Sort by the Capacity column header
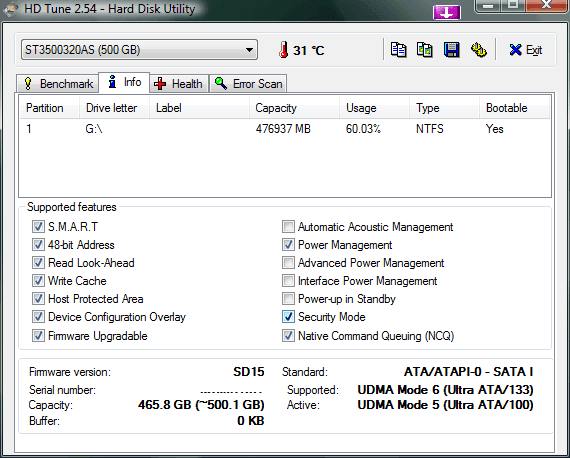This screenshot has width=570, height=458. coord(294,108)
